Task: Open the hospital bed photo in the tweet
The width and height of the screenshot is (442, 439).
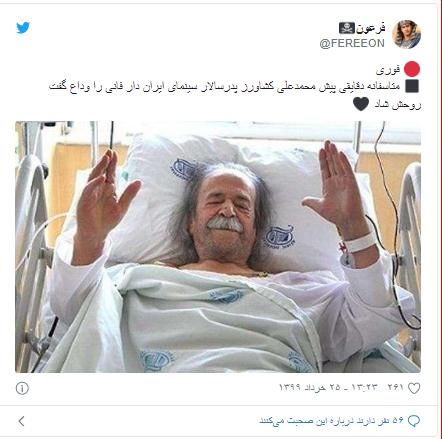Action: coord(218,247)
